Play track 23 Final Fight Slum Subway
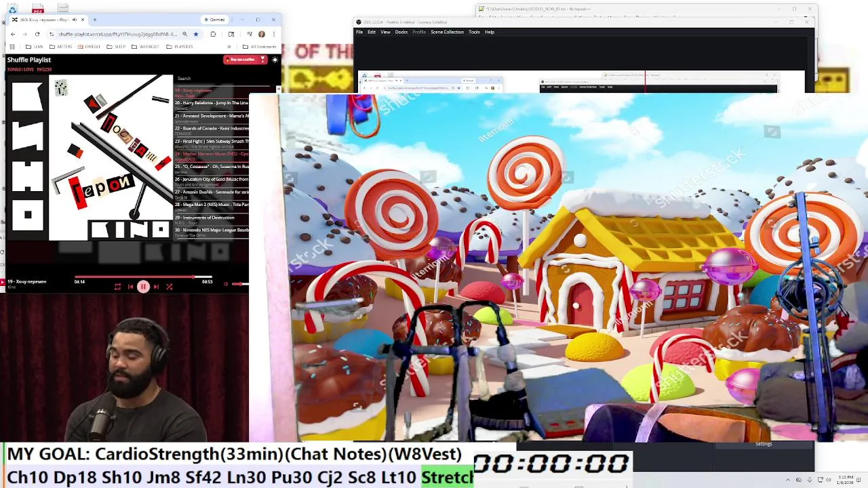The height and width of the screenshot is (488, 868). pyautogui.click(x=212, y=143)
